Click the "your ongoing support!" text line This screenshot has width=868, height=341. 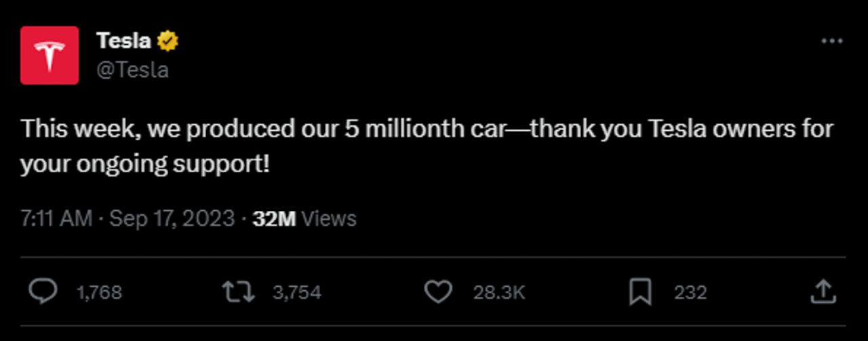pos(145,164)
